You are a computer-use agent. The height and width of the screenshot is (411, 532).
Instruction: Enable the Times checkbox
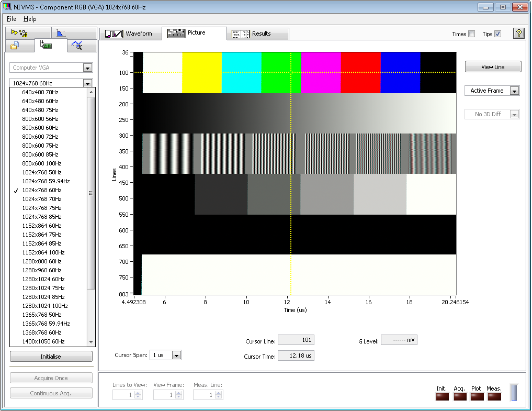(472, 34)
